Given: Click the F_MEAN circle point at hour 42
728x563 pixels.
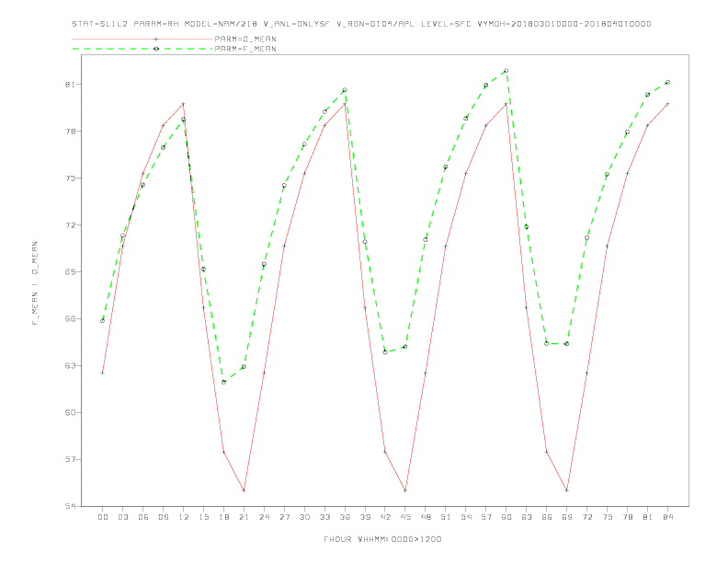Looking at the screenshot, I should [385, 352].
